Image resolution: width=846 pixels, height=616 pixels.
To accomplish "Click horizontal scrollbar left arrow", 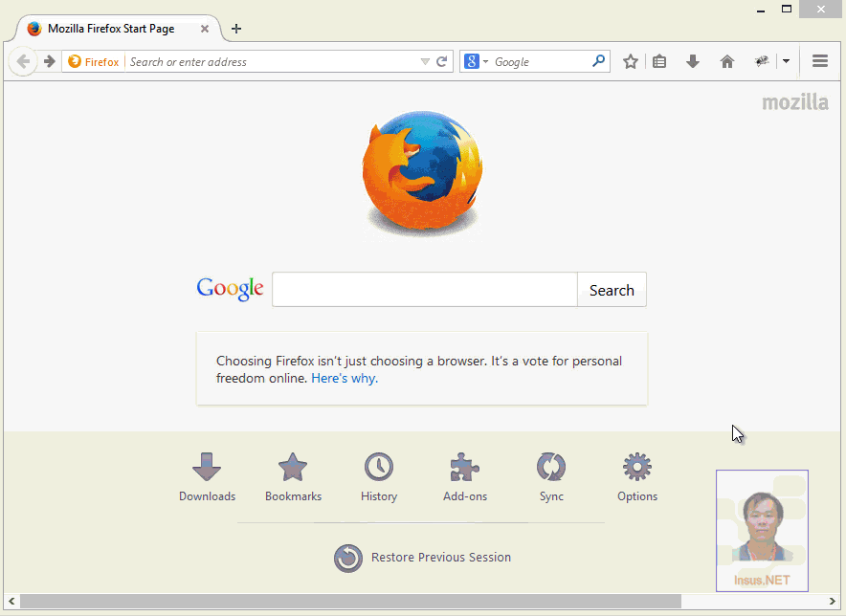I will (11, 601).
